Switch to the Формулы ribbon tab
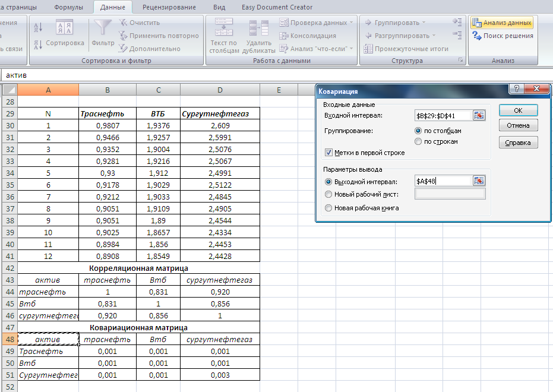Screen dimensions: 553x392 (68, 7)
